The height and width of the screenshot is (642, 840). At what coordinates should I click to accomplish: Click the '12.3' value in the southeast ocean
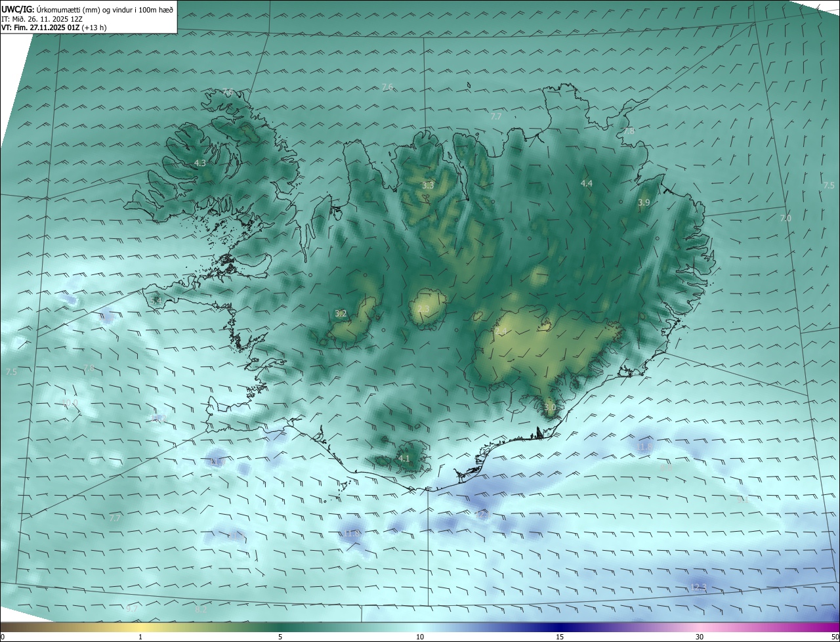(699, 587)
